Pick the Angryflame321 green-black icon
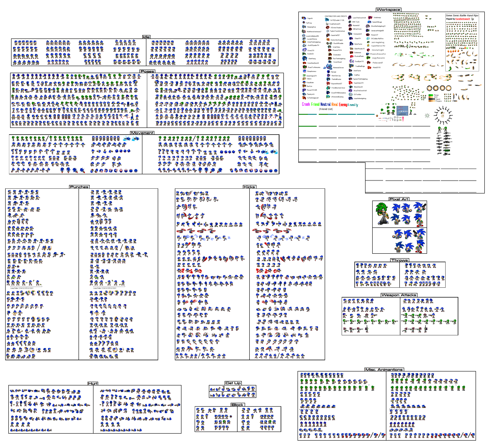The width and height of the screenshot is (489, 448). [x=369, y=58]
